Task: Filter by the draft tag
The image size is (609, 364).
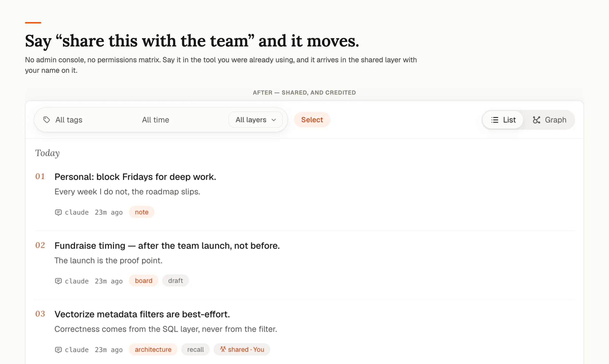Action: pyautogui.click(x=176, y=281)
